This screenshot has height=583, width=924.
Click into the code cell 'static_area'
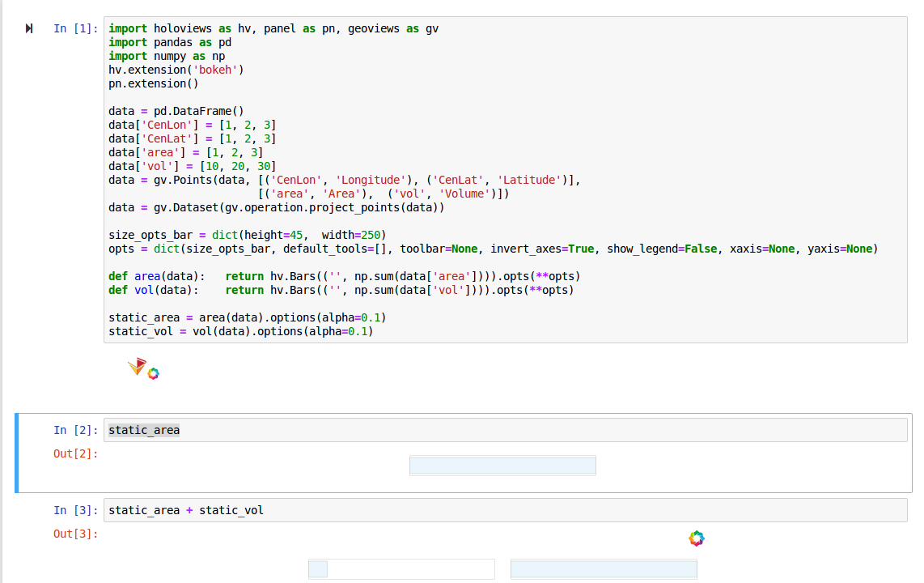pos(505,430)
